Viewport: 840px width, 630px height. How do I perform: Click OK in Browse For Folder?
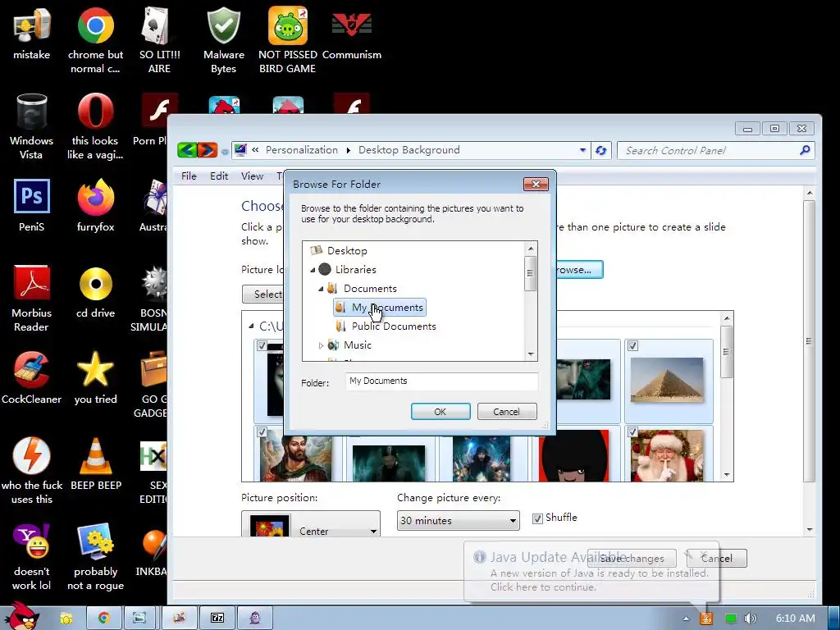[x=441, y=412]
